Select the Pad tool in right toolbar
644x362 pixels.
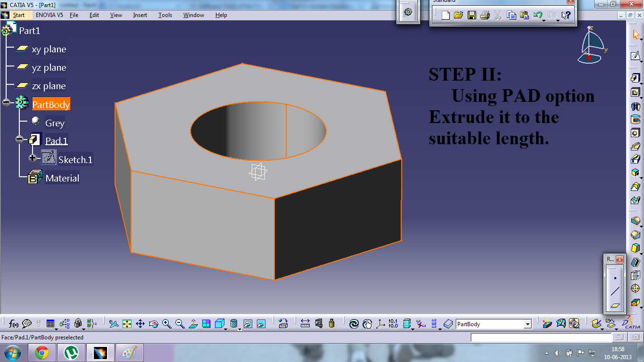pyautogui.click(x=635, y=78)
